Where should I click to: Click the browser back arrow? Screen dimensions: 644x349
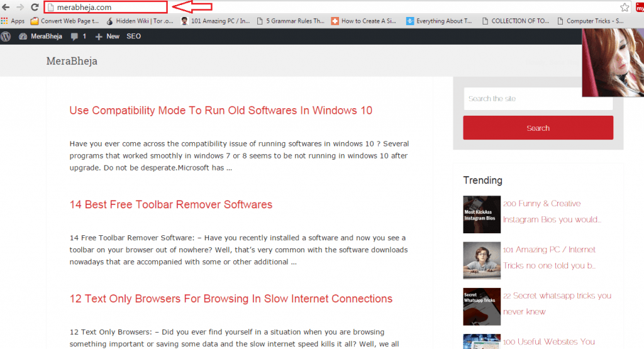coord(6,8)
